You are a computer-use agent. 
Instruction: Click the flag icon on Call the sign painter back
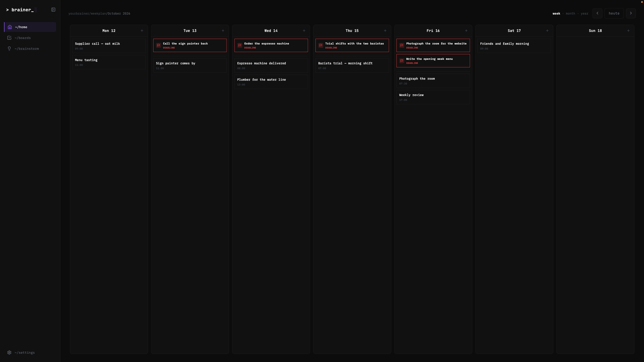[158, 45]
